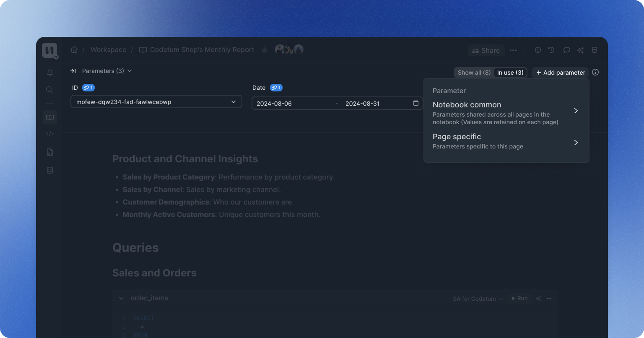Click the Share button
This screenshot has width=644, height=338.
pos(486,50)
